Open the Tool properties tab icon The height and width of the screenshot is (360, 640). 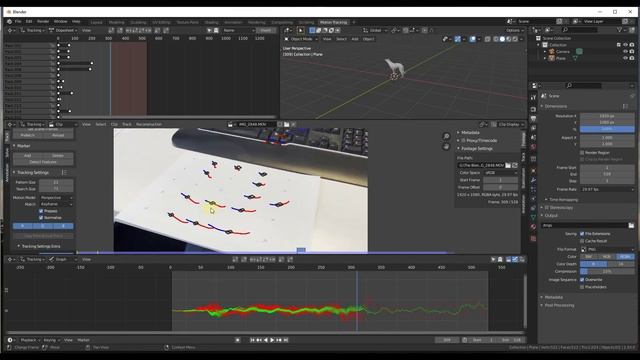tap(533, 97)
